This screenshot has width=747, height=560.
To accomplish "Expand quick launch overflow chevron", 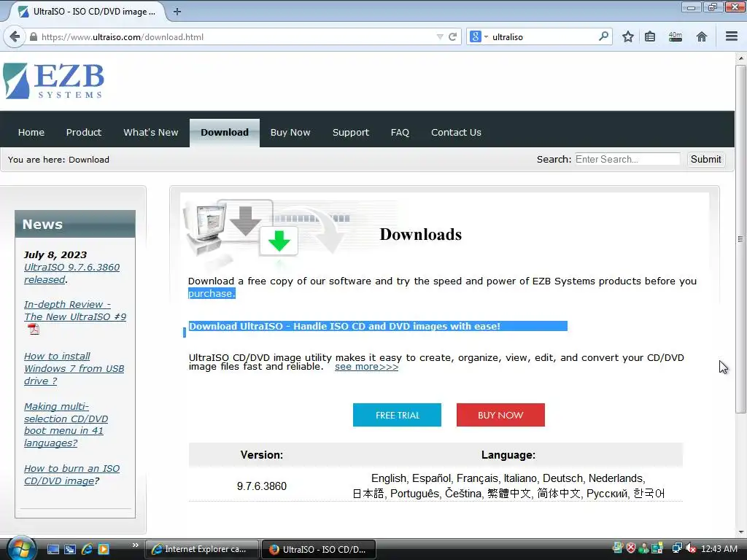I will tap(135, 545).
